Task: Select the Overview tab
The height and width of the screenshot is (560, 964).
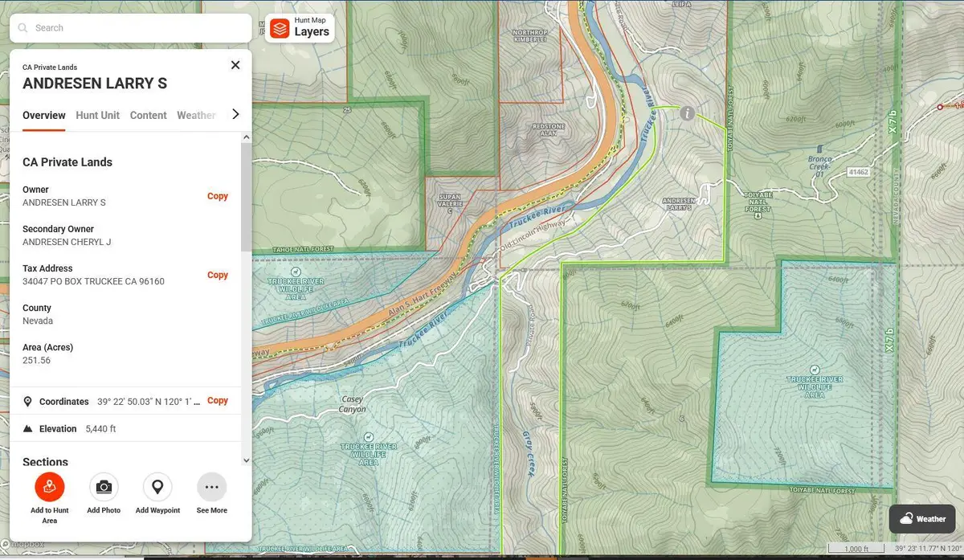Action: tap(44, 116)
